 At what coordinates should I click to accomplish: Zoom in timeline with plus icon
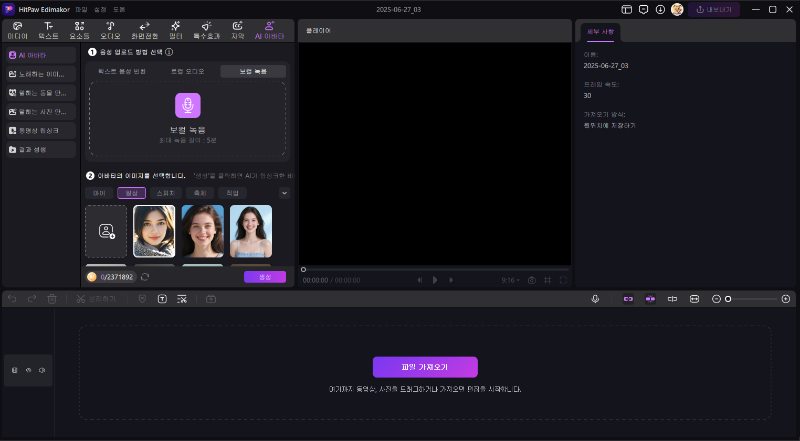click(786, 299)
